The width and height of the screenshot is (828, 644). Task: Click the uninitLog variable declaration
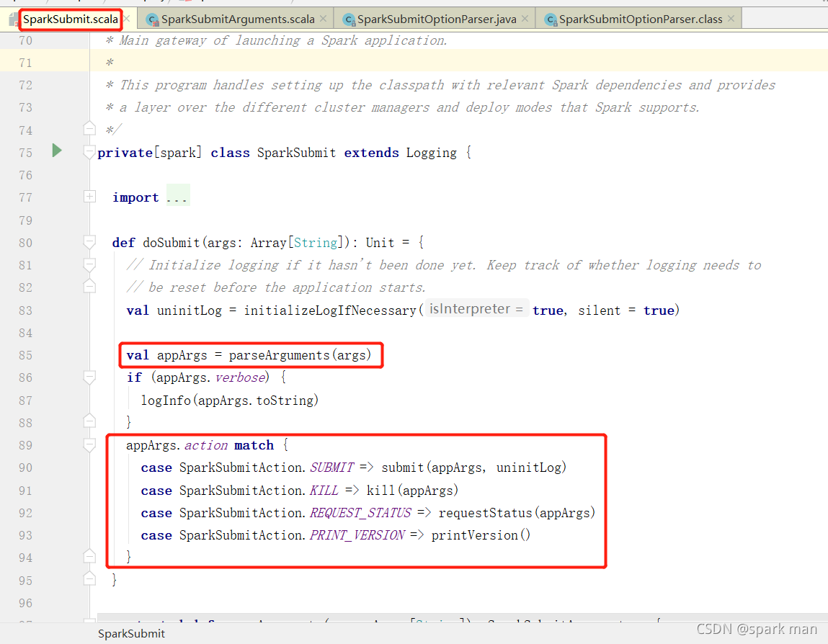[189, 310]
